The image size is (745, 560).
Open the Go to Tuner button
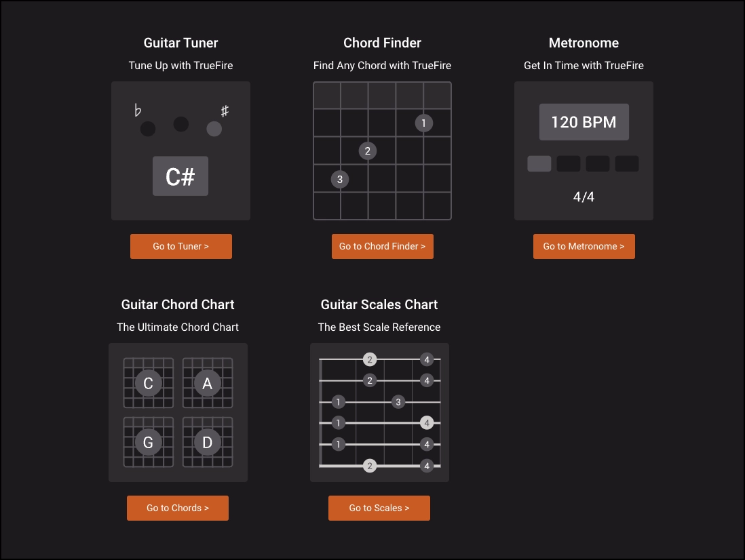click(181, 246)
